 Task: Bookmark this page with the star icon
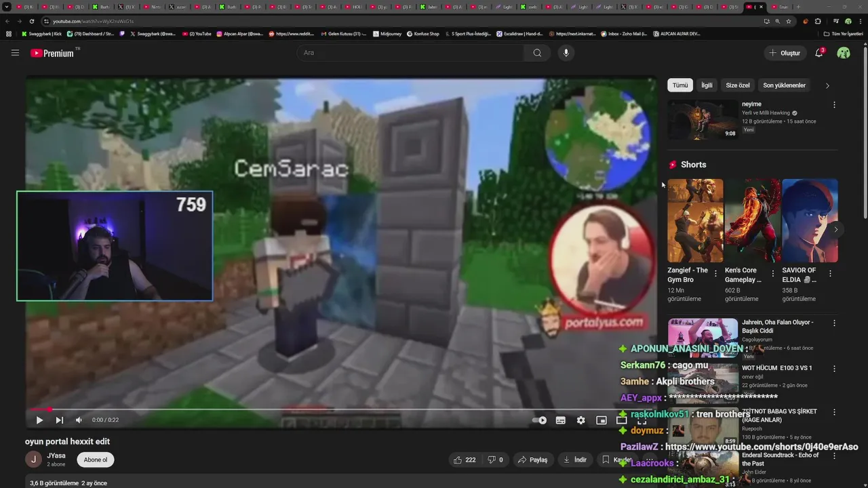(x=788, y=21)
